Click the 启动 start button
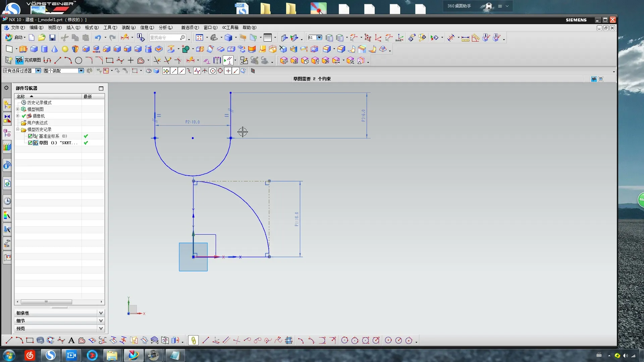644x362 pixels. pyautogui.click(x=15, y=38)
